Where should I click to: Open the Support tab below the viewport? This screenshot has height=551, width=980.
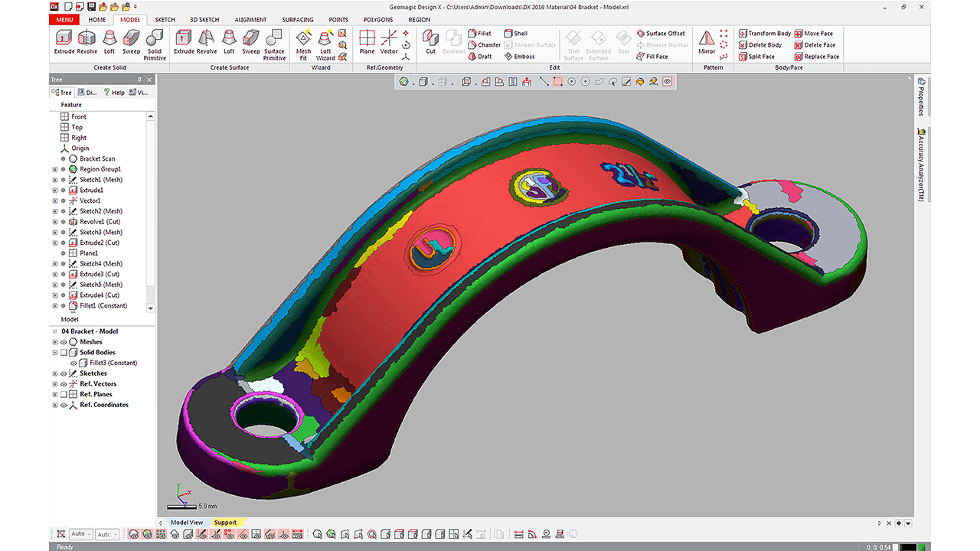tap(225, 523)
